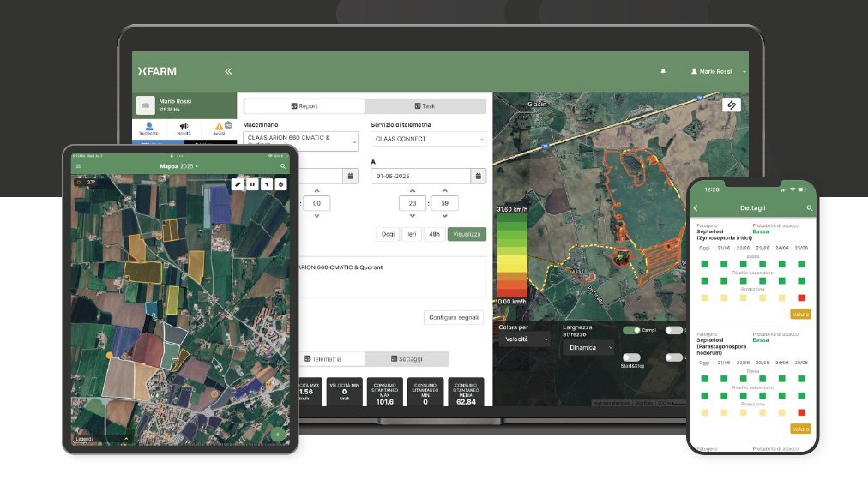
Task: Decrease hour 23 with down chevron
Action: (413, 216)
